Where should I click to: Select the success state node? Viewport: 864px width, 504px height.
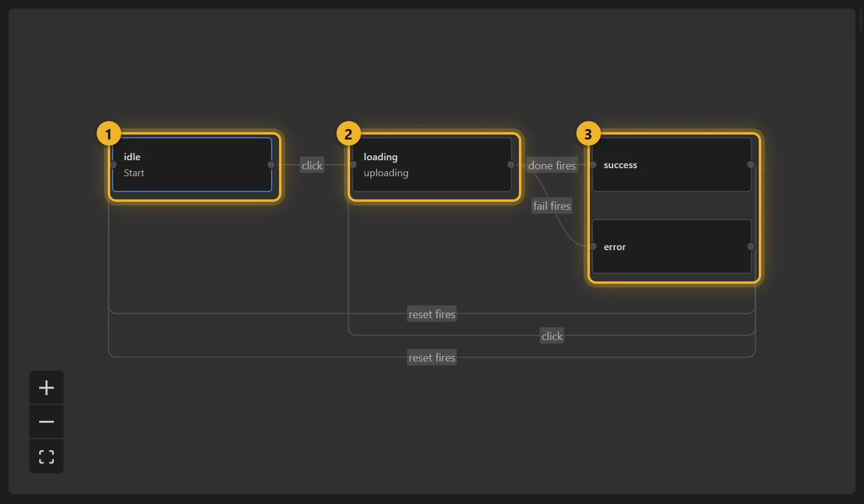[672, 165]
